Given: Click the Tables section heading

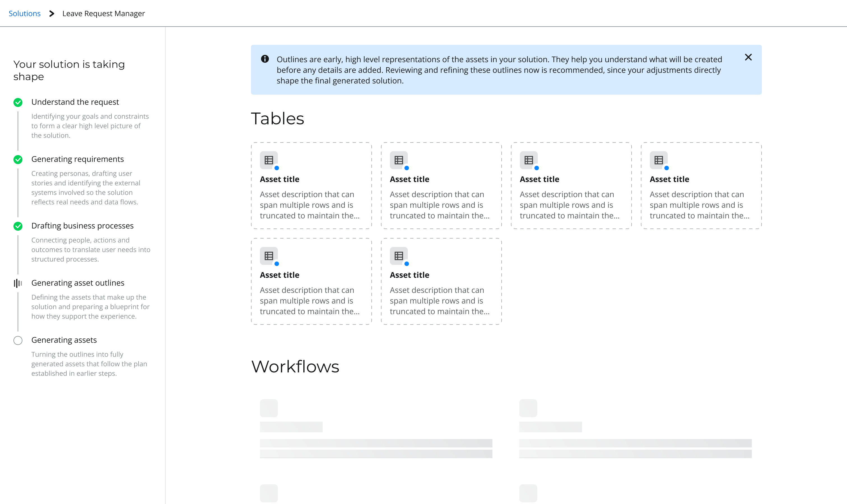Looking at the screenshot, I should tap(277, 118).
